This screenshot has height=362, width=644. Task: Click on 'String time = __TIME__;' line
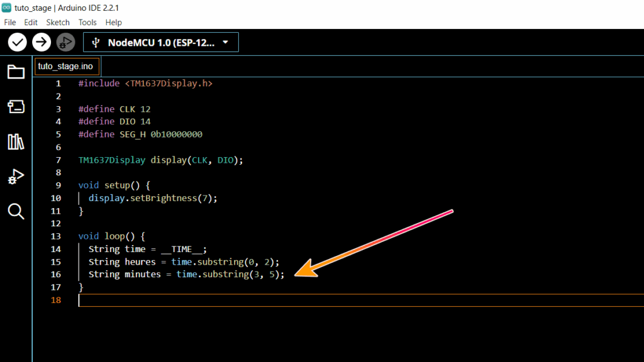148,249
